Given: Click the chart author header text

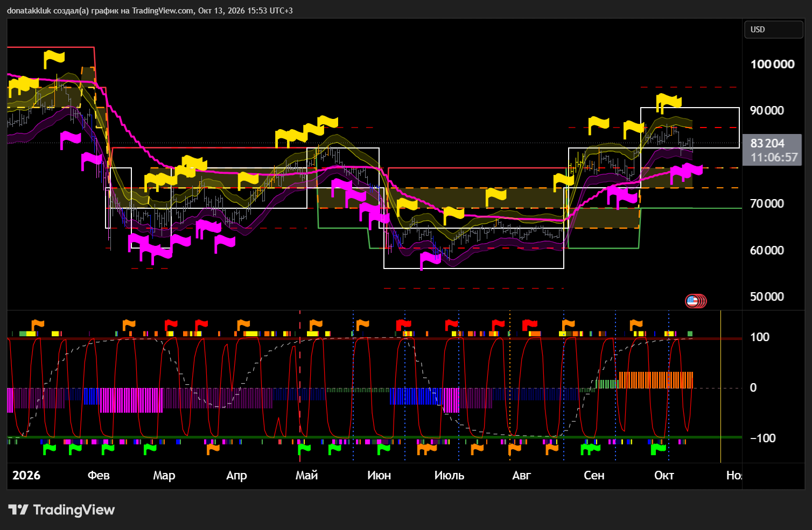Looking at the screenshot, I should (x=150, y=10).
